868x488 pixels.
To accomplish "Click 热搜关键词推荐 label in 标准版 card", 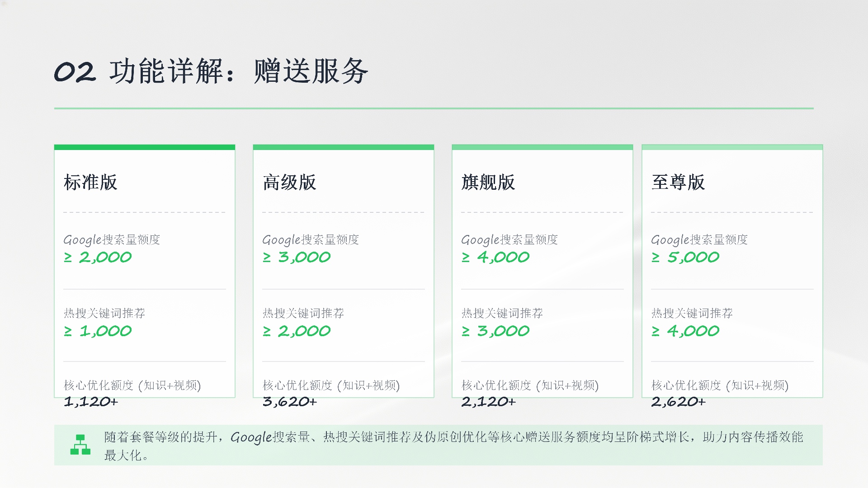I will pos(104,313).
